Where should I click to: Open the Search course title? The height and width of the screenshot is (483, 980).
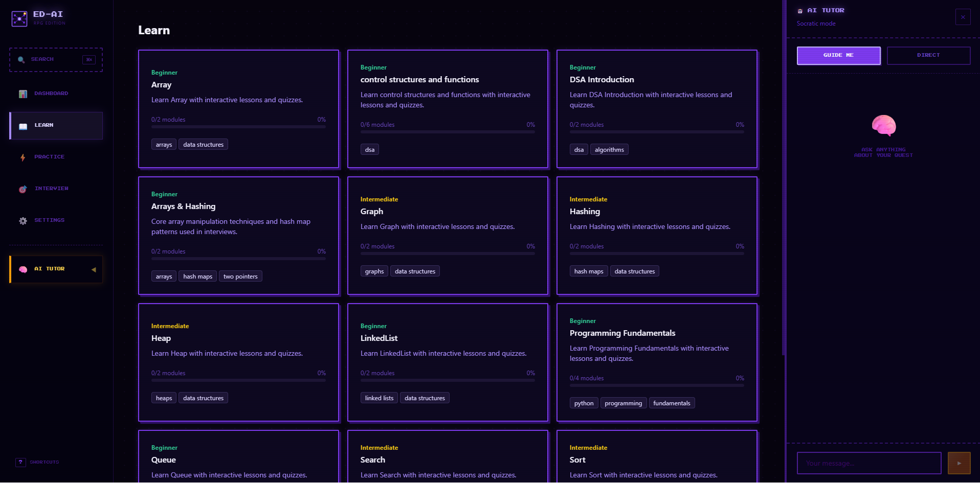373,459
